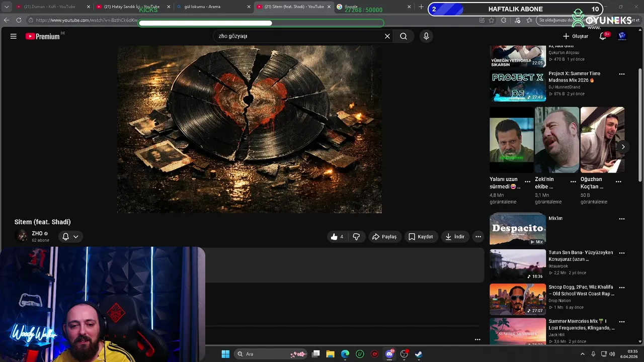Viewport: 644px width, 362px height.
Task: Select the Sitem (feat. Shadi) tab
Action: point(294,7)
